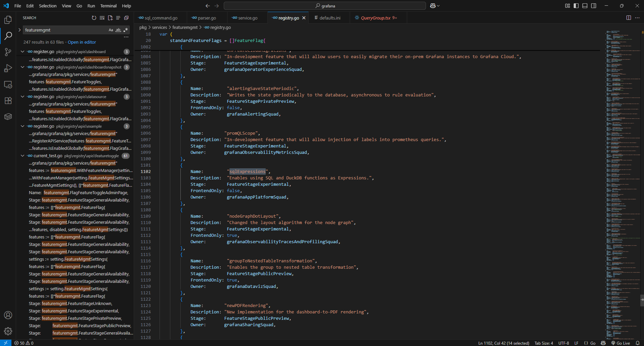Open Run and Debug view
Viewport: 644px width, 346px height.
tap(8, 68)
